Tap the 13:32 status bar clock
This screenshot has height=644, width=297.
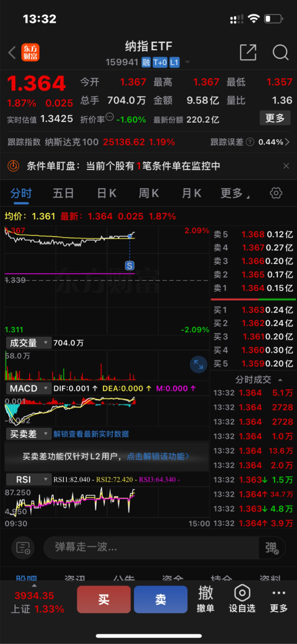point(39,19)
